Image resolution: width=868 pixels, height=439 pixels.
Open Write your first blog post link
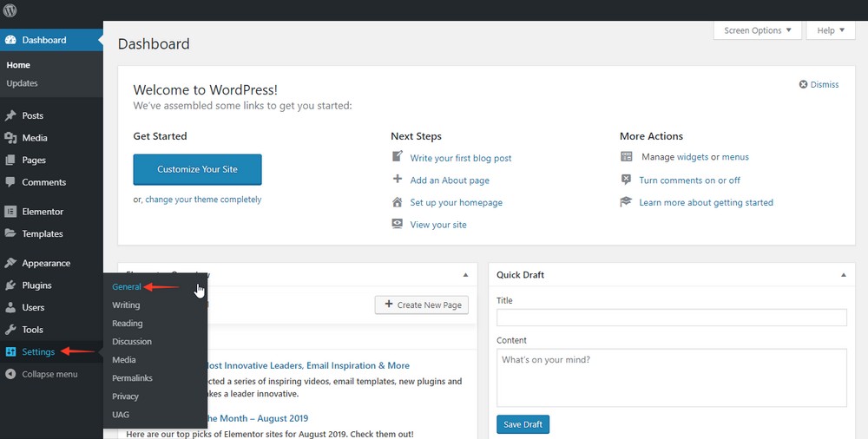461,158
